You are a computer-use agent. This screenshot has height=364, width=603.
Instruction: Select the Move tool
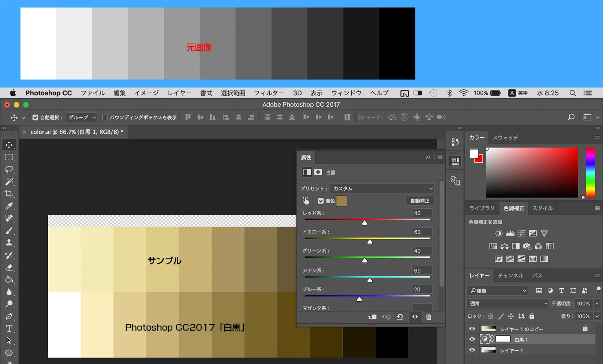pos(9,145)
